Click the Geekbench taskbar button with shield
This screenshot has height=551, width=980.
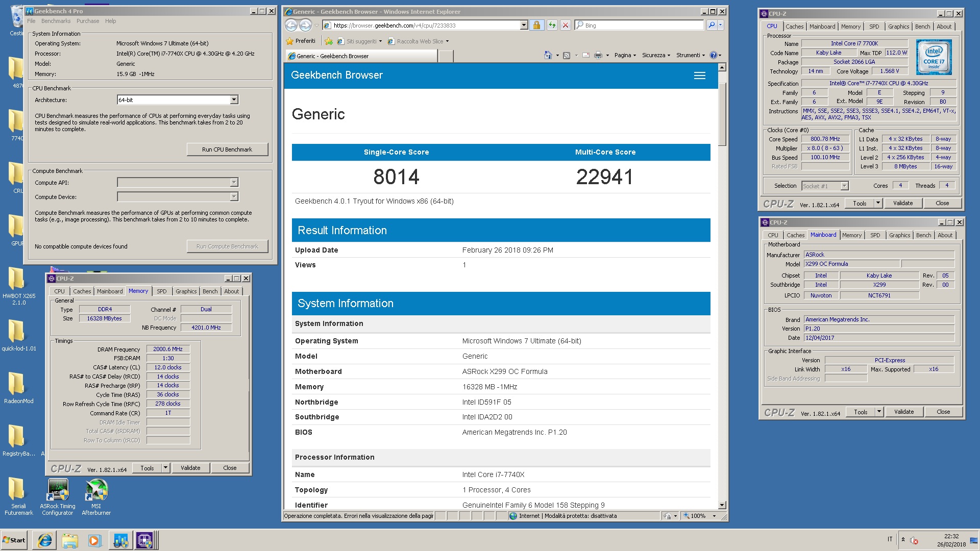pyautogui.click(x=120, y=540)
